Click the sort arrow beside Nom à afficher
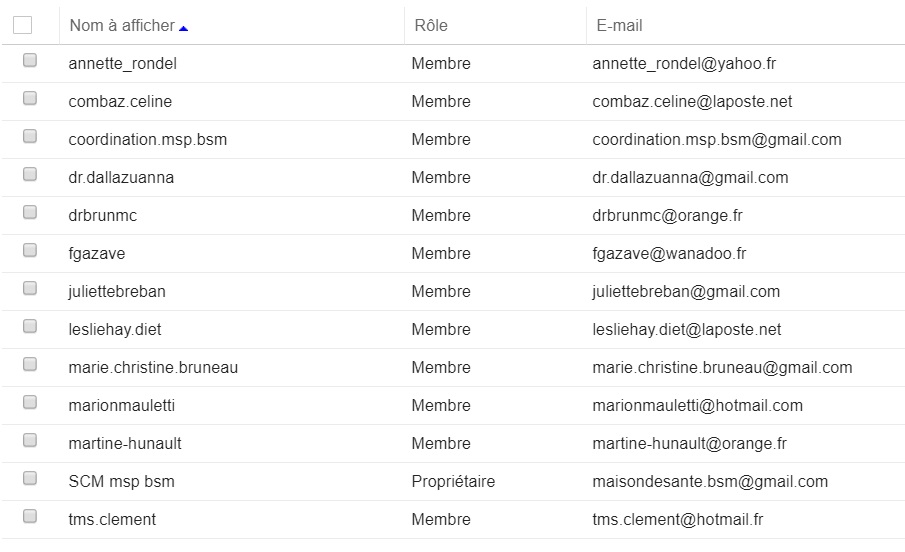 coord(184,28)
